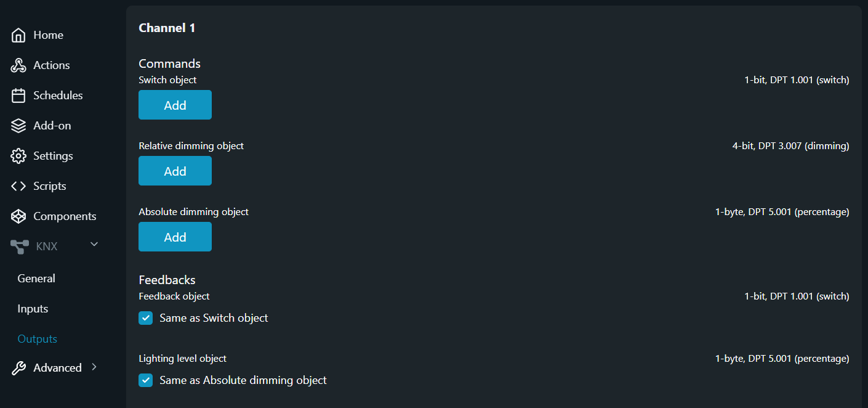Add a Relative dimming object
This screenshot has height=408, width=868.
coord(175,171)
